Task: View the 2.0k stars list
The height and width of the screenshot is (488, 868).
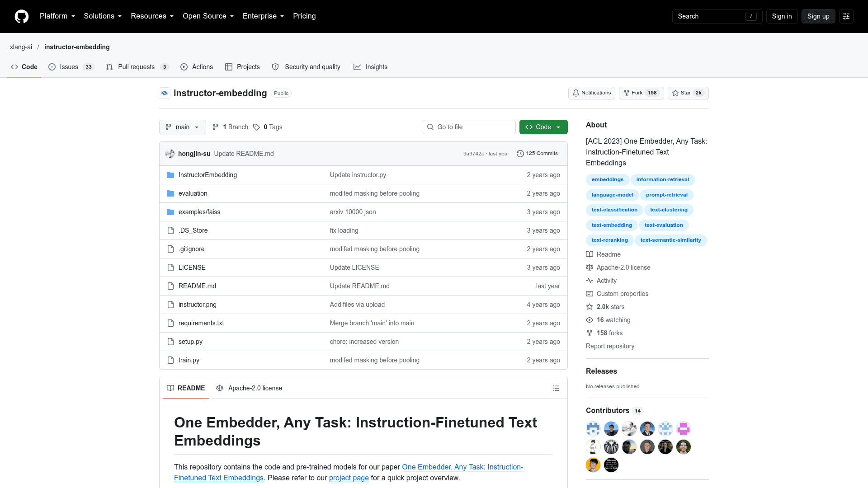Action: (x=605, y=307)
